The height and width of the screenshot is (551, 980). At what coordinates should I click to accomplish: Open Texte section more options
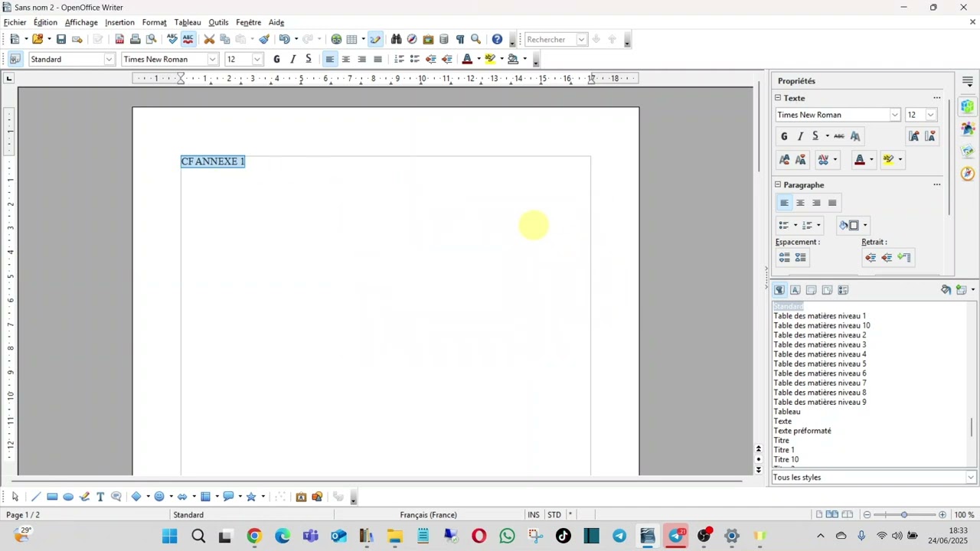click(936, 98)
